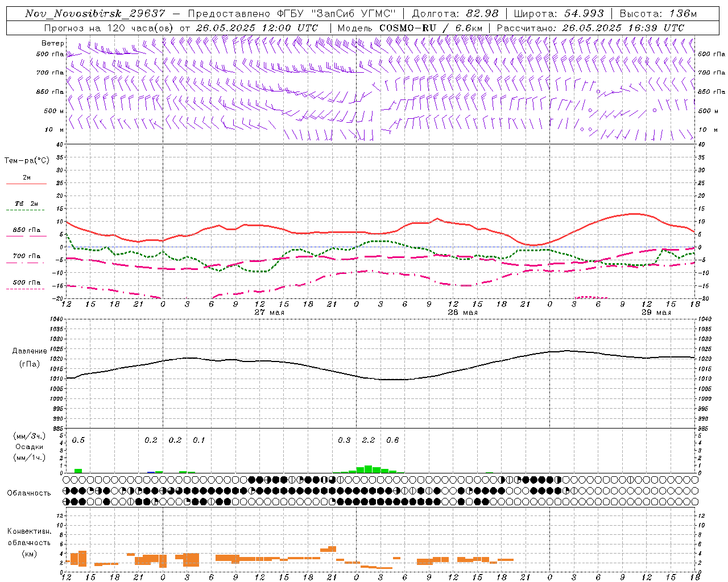
Task: Click the "Осадки" precipitation label
Action: point(29,447)
